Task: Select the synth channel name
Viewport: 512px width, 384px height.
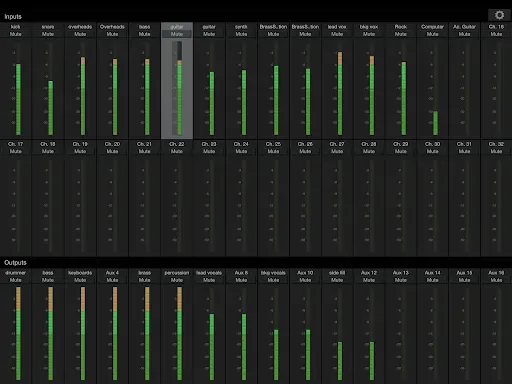Action: pyautogui.click(x=241, y=27)
